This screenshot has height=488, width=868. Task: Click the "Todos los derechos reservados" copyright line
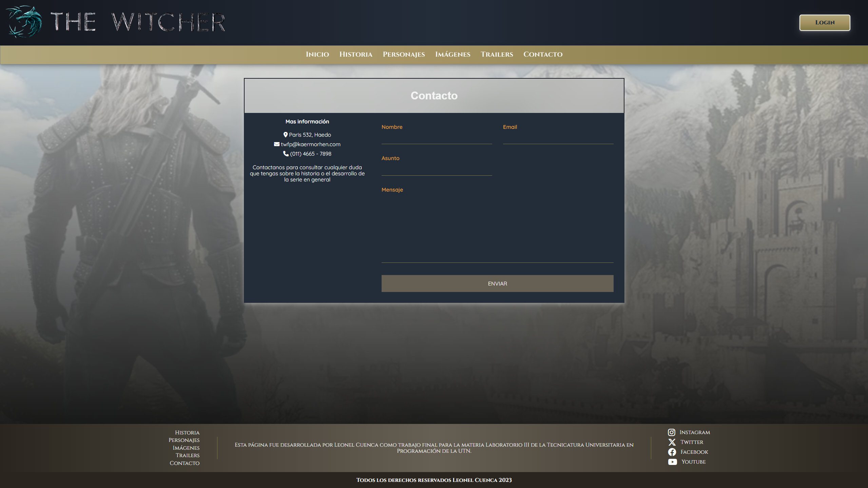pos(434,480)
